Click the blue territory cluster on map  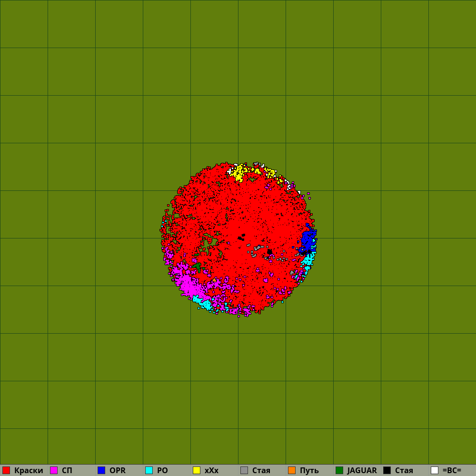[x=308, y=241]
